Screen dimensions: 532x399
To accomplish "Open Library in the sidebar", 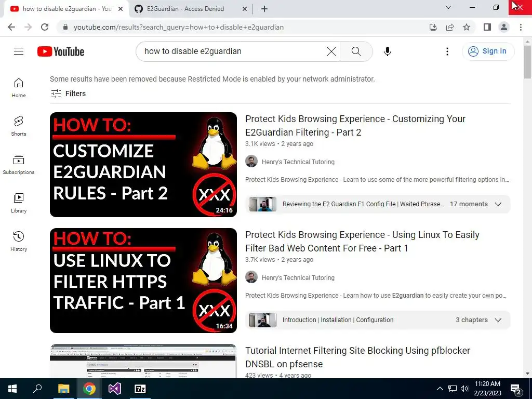I will pyautogui.click(x=19, y=203).
